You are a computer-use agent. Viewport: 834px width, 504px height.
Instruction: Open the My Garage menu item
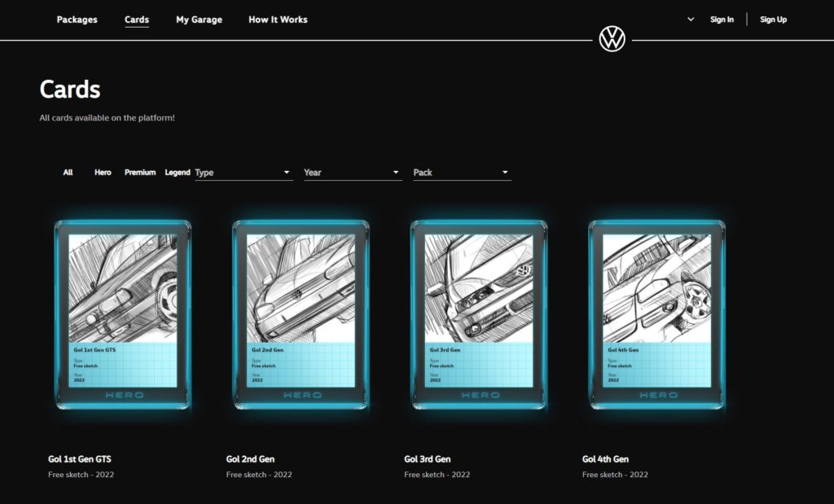(198, 19)
